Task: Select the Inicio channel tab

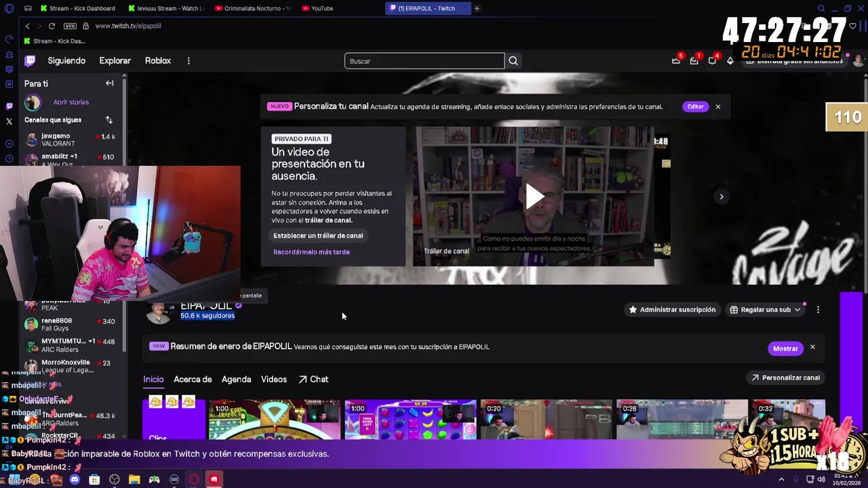Action: tap(153, 380)
